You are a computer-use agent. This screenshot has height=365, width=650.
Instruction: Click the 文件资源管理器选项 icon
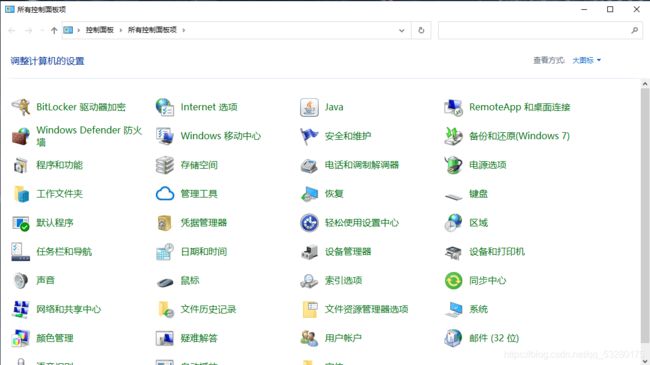point(310,309)
